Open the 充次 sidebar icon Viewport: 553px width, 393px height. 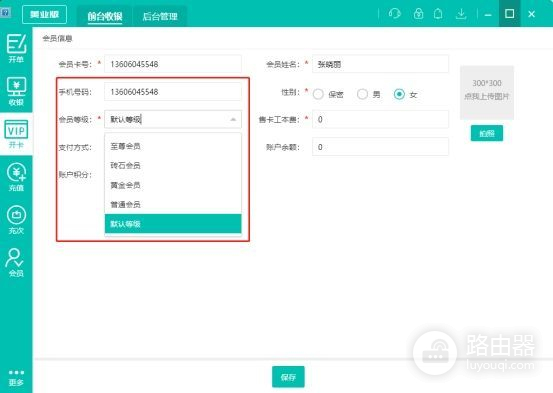click(x=16, y=220)
